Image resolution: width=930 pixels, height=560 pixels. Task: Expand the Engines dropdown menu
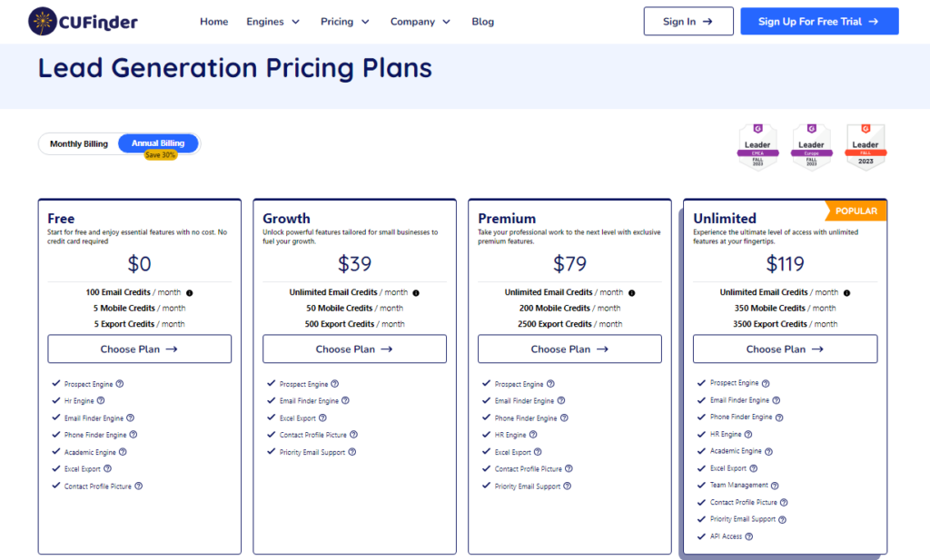point(272,22)
